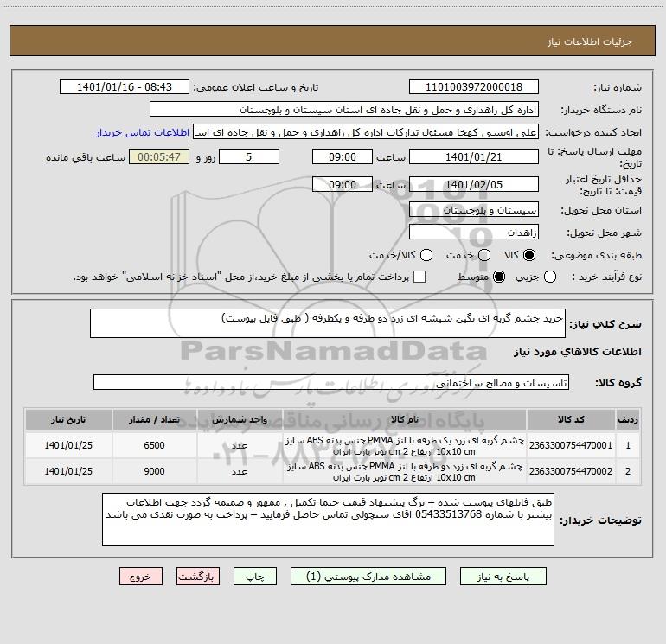
Task: Click the شماره نیاز field 1101003972000018
Action: (474, 87)
